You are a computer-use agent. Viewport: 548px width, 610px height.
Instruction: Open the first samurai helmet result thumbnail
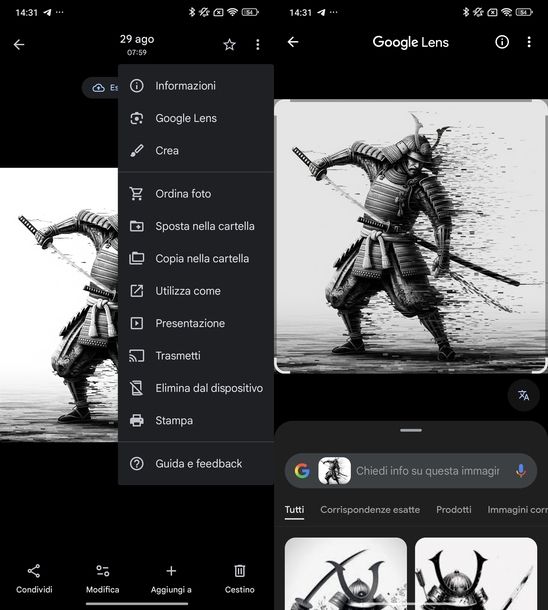point(346,573)
